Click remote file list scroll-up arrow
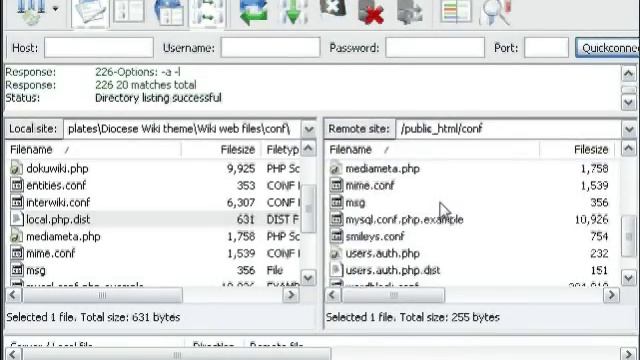The height and width of the screenshot is (360, 640). pyautogui.click(x=629, y=149)
